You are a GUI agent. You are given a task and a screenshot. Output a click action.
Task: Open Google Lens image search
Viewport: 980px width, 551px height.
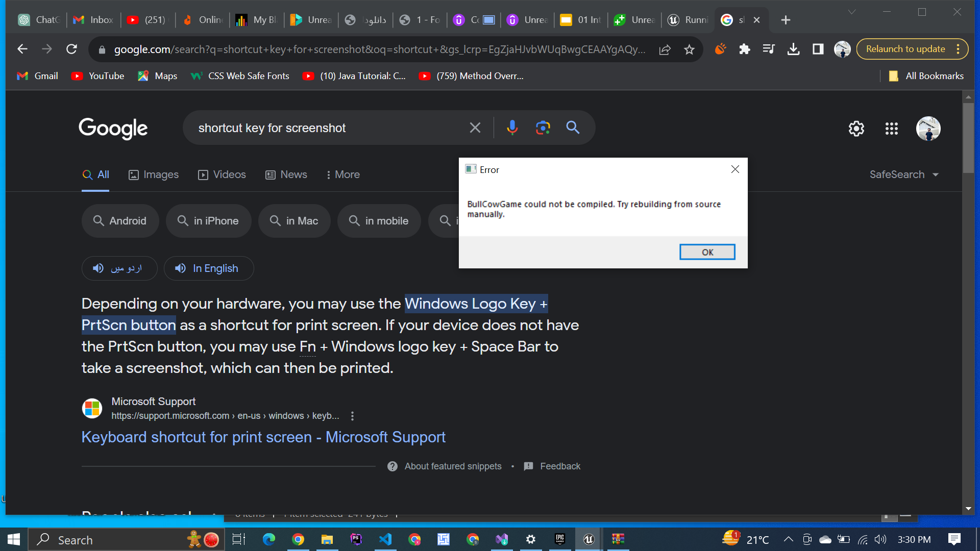pos(543,128)
